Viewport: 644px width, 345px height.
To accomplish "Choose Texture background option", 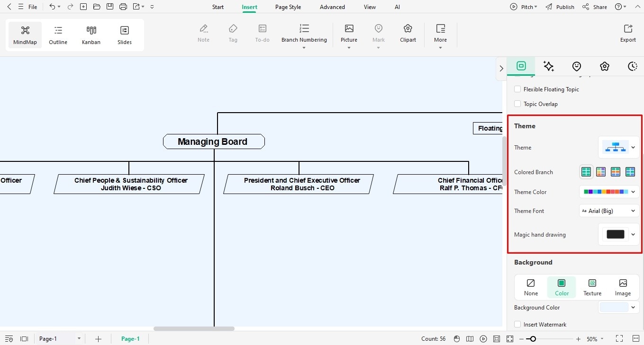I will point(592,287).
